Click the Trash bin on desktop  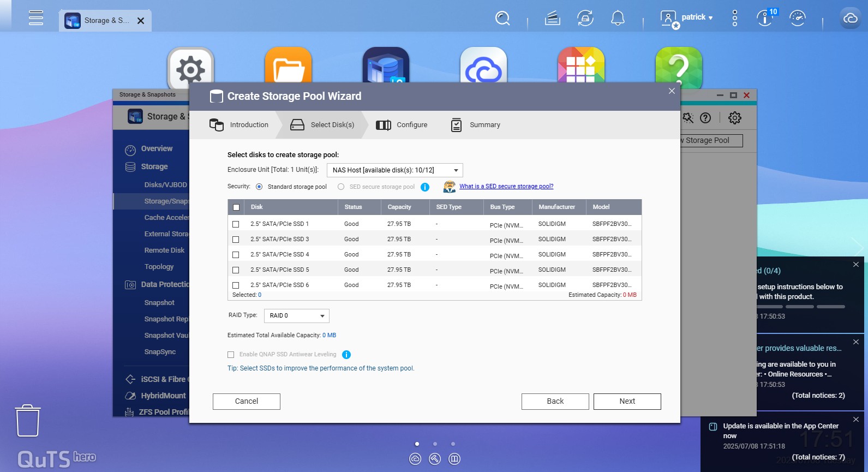[x=27, y=420]
